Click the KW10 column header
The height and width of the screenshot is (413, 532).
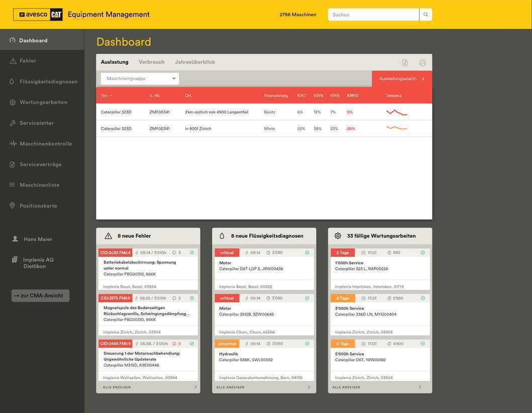click(x=353, y=95)
